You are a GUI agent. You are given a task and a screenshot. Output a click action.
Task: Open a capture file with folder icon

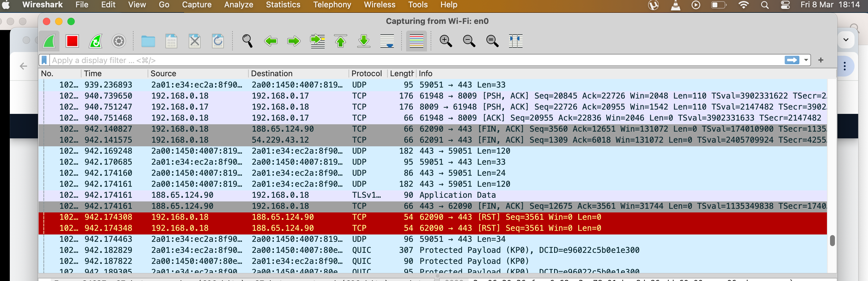(148, 41)
